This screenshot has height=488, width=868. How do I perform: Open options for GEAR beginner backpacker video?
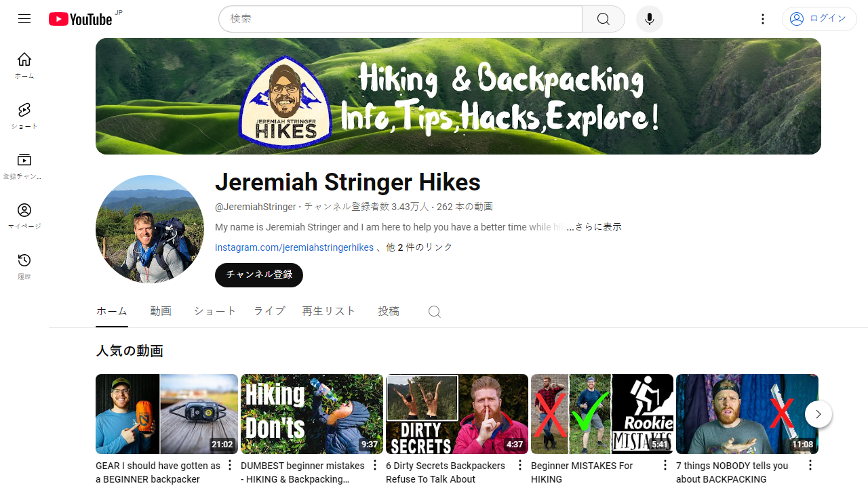229,465
